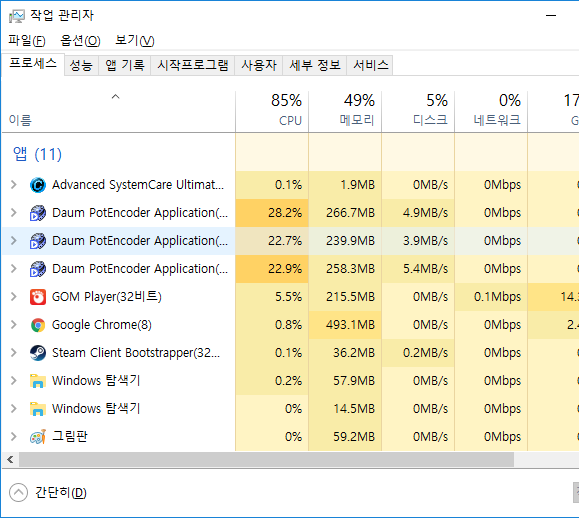
Task: Click the 5.4MB/s disk cell
Action: coord(418,269)
